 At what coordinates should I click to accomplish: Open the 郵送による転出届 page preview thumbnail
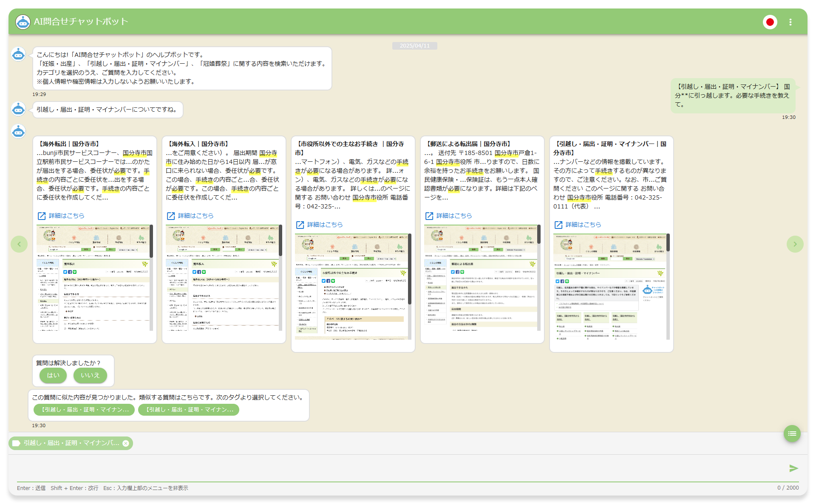tap(481, 278)
